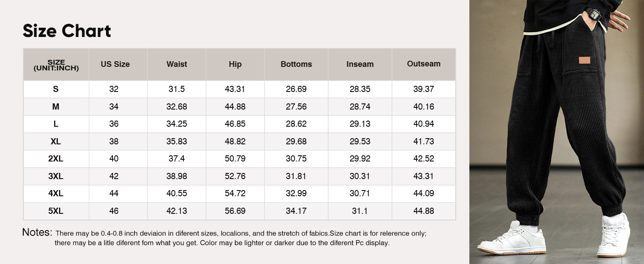Select the XL size row label
Image resolution: width=644 pixels, height=264 pixels.
pyautogui.click(x=56, y=142)
